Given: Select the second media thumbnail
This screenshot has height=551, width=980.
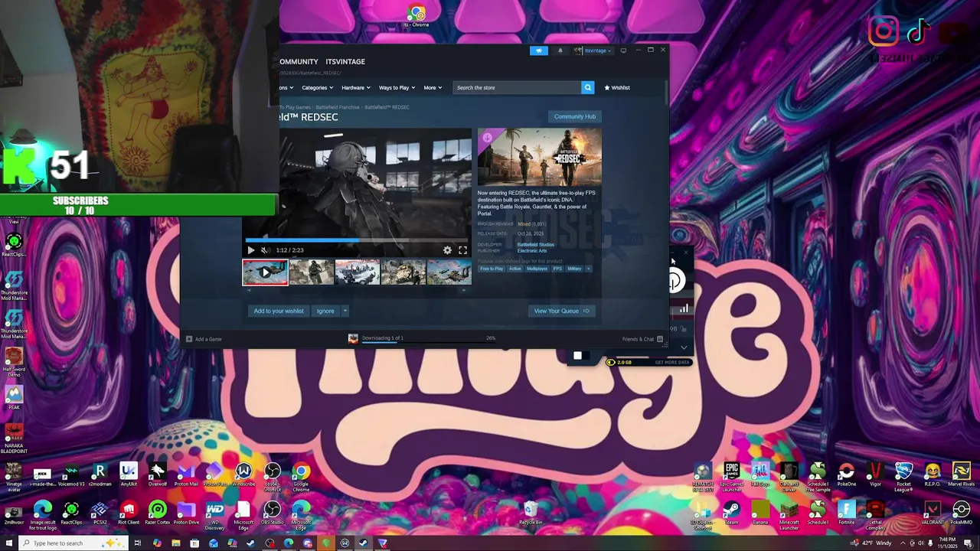Looking at the screenshot, I should 311,272.
